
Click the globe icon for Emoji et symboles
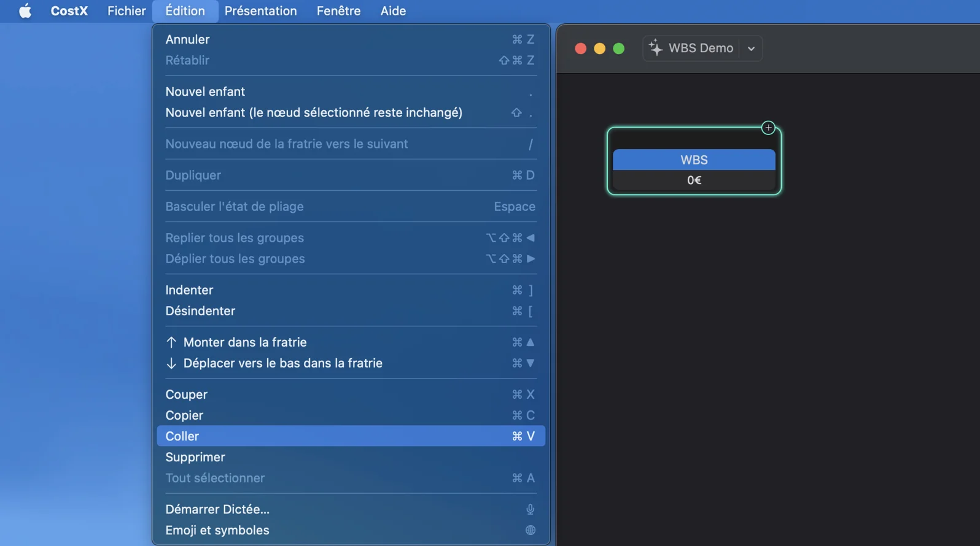click(x=530, y=530)
